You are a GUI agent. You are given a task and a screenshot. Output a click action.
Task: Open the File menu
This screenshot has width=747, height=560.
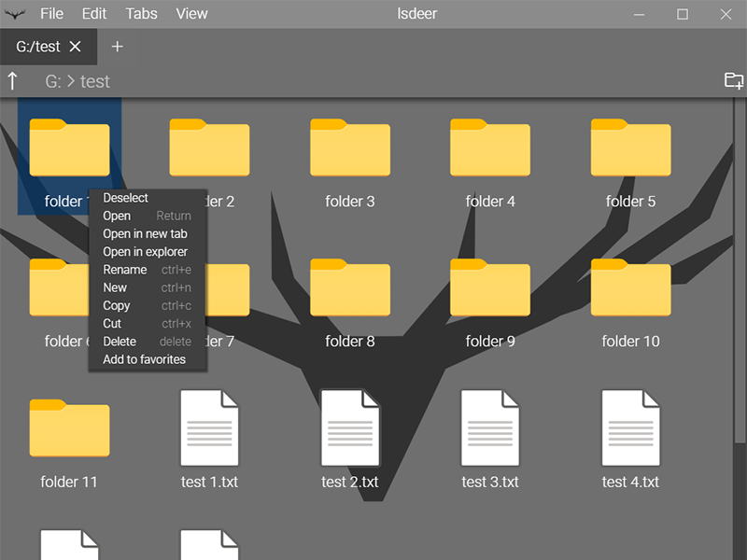tap(51, 14)
